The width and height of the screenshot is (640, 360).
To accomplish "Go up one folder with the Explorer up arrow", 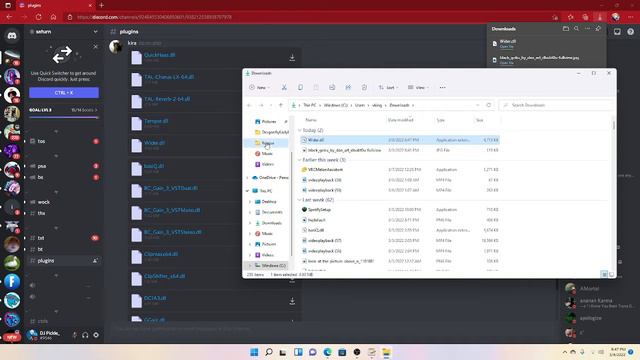I will 281,105.
